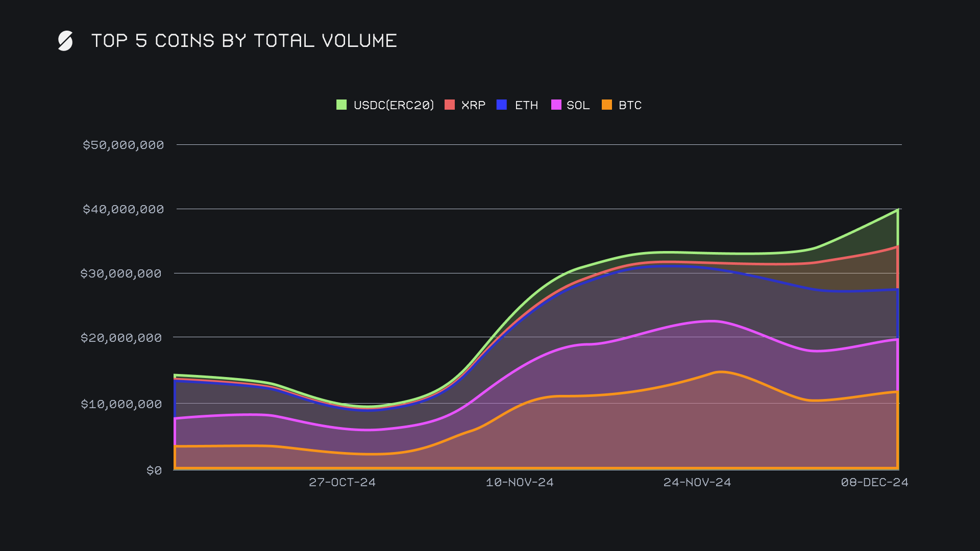Click the $0 y-axis label
The image size is (980, 551).
pos(154,470)
